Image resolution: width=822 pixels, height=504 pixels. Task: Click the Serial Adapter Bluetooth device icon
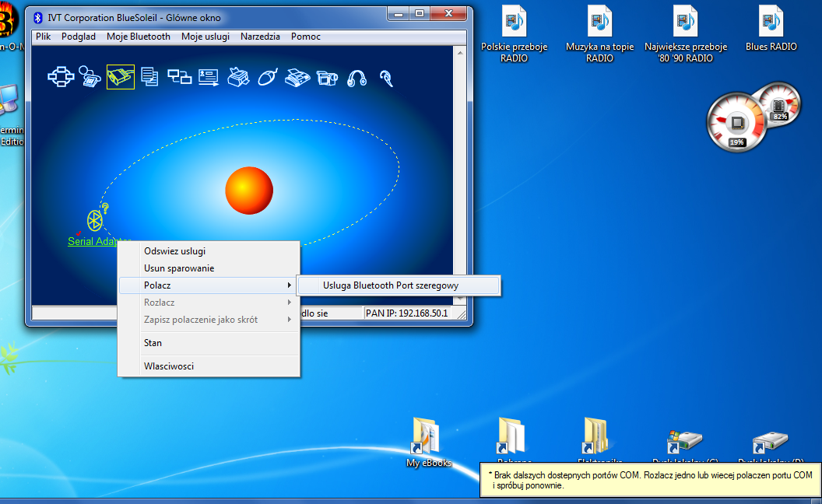[x=96, y=220]
